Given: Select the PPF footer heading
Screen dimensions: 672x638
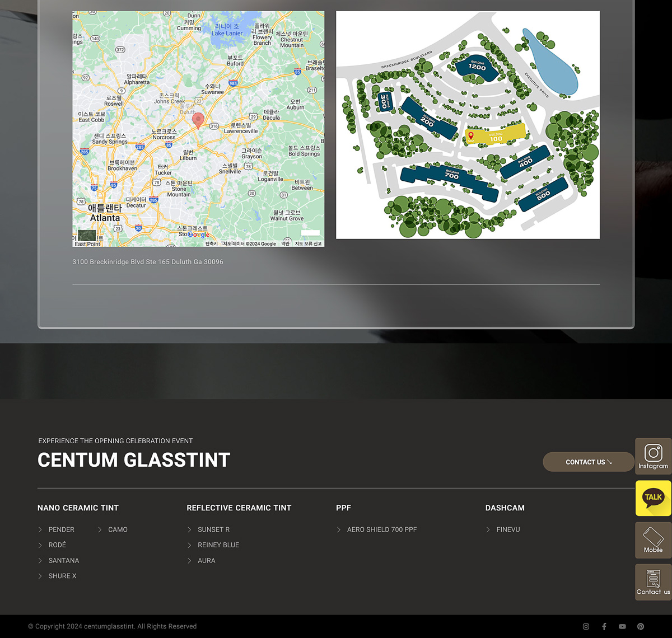Looking at the screenshot, I should tap(343, 508).
